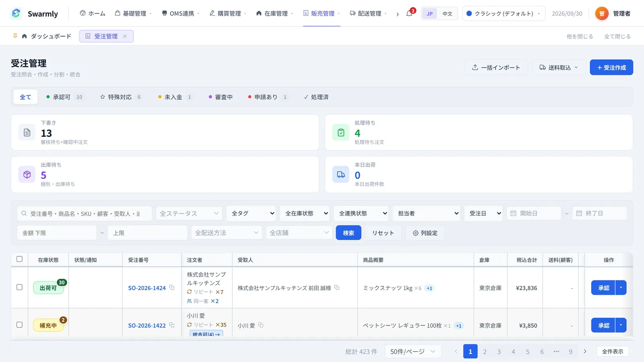The image size is (644, 362).
Task: Click the search magnifier icon in keyword field
Action: 24,213
